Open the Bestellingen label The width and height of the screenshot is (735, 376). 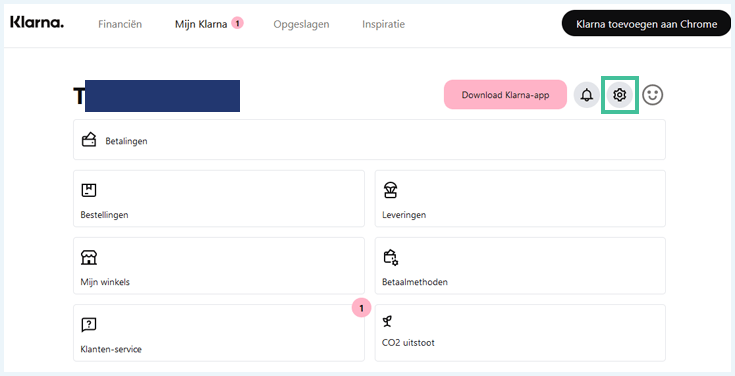click(x=105, y=215)
